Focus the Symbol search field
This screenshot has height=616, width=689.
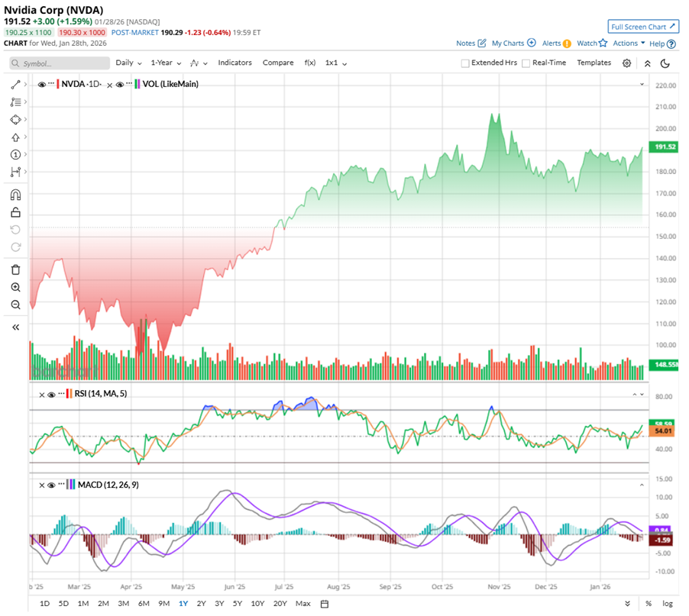60,63
